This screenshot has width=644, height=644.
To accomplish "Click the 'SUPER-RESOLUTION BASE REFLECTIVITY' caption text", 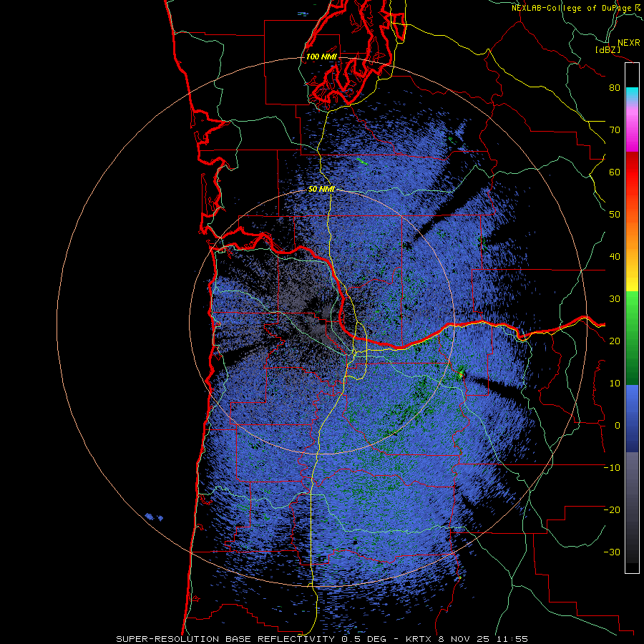I will [x=225, y=639].
